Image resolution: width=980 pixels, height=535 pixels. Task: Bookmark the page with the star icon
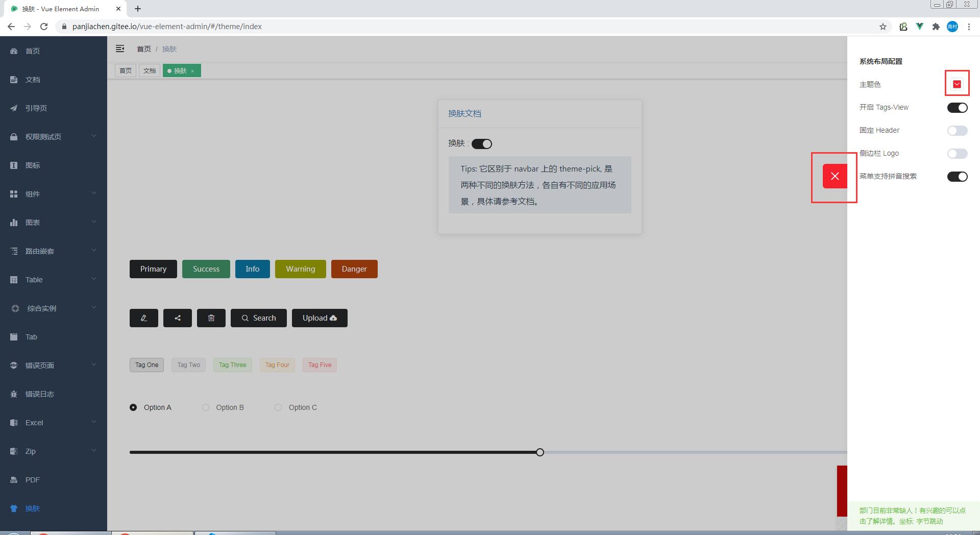(x=883, y=27)
